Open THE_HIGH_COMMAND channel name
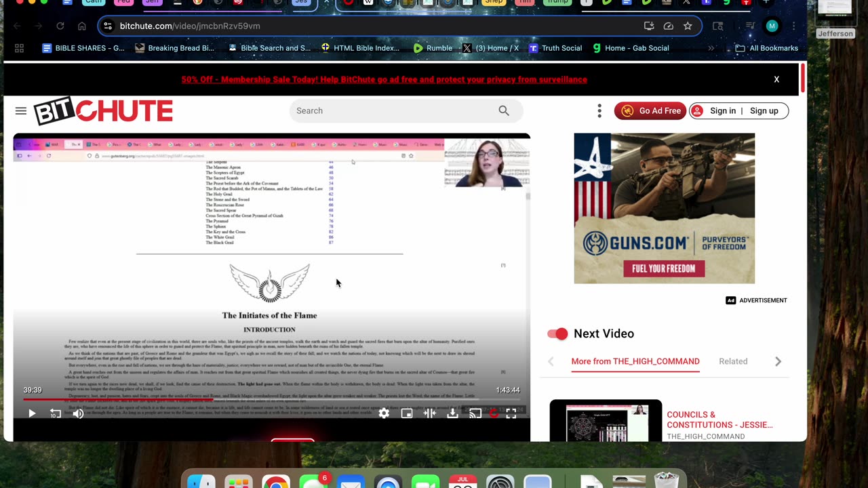This screenshot has width=868, height=488. pyautogui.click(x=705, y=436)
